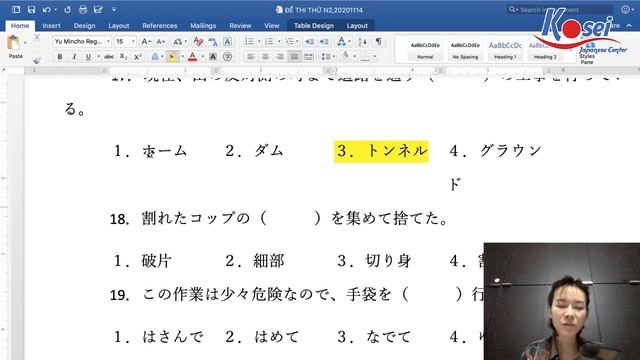Apply the No Spacing style
Screen dimensions: 640x360
[x=465, y=50]
